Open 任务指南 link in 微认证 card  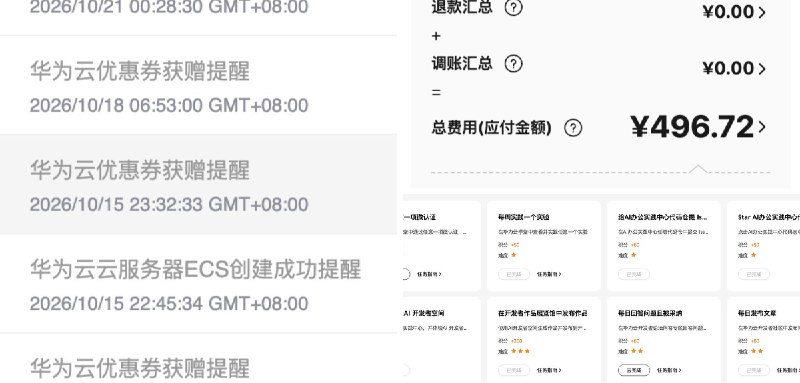coord(429,274)
